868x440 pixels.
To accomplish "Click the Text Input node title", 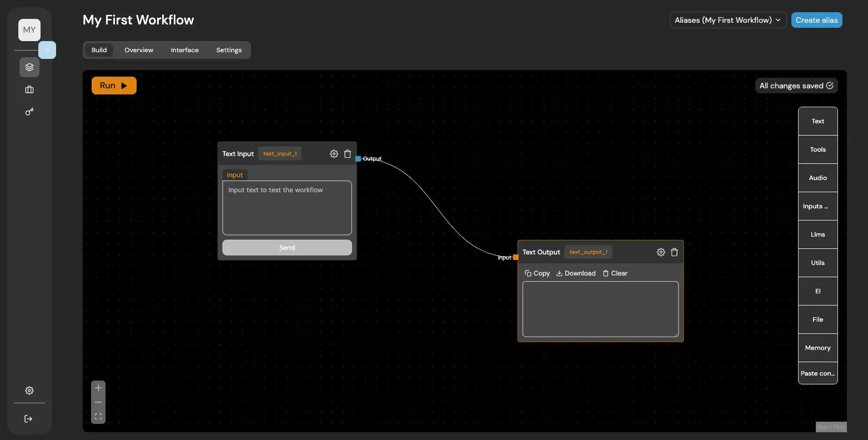I will point(238,154).
